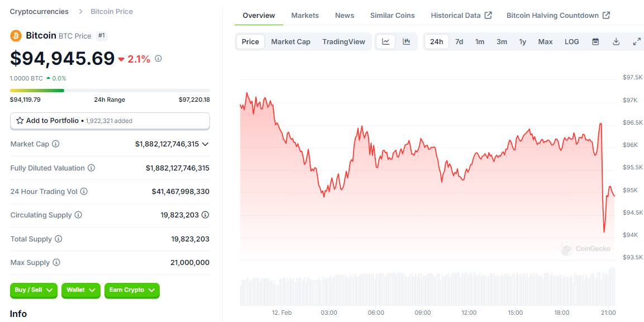Image resolution: width=644 pixels, height=322 pixels.
Task: Set chart range to 1m
Action: (x=480, y=41)
